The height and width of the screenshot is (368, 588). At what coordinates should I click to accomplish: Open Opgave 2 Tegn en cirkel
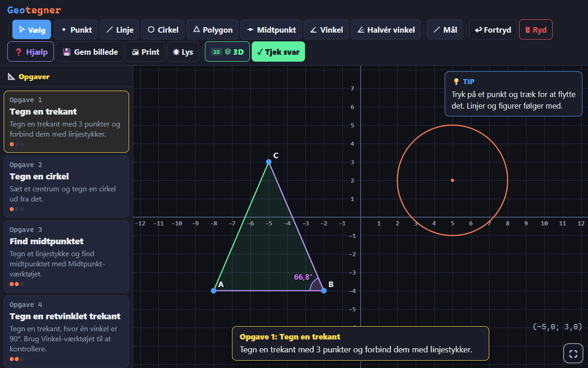(x=66, y=186)
